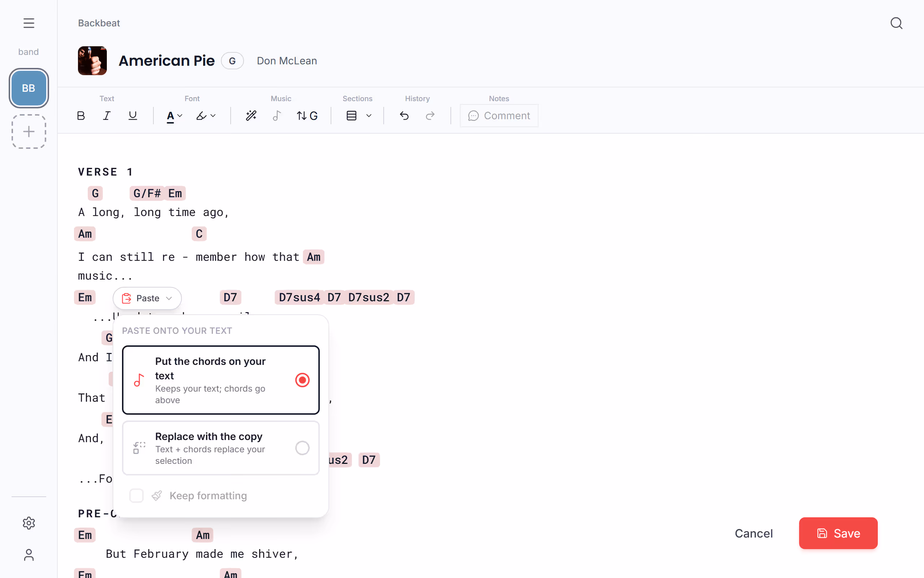Click the G/F# chord in Verse 1

click(147, 193)
